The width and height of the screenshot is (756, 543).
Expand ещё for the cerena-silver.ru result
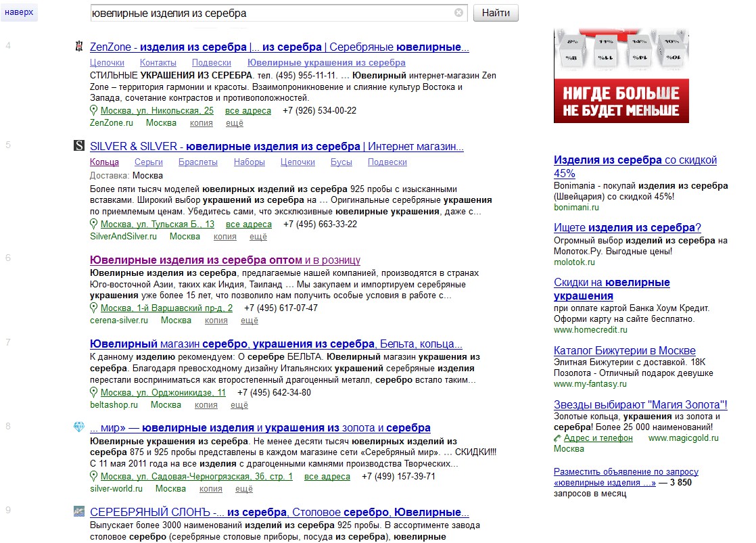(250, 321)
